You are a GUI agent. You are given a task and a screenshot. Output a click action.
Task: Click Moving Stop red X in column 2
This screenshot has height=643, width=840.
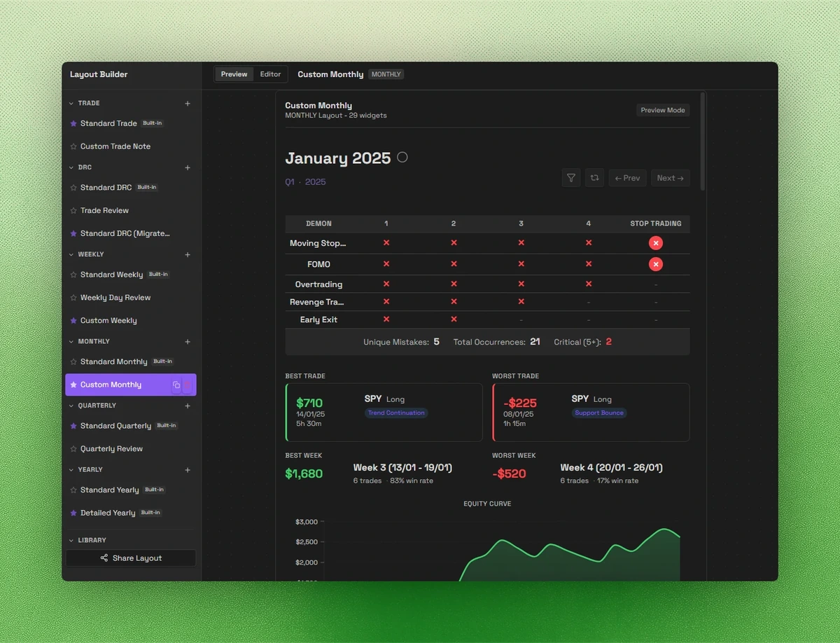[x=454, y=243]
